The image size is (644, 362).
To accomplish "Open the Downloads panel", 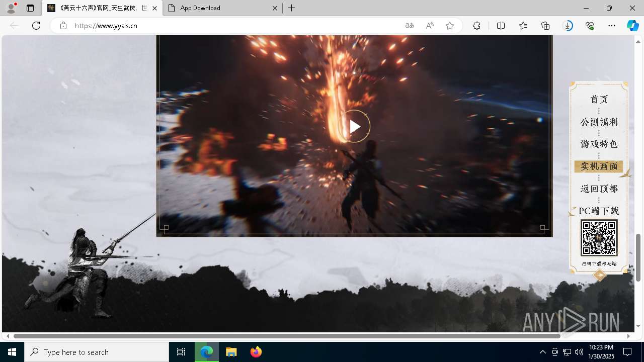I will pos(568,26).
